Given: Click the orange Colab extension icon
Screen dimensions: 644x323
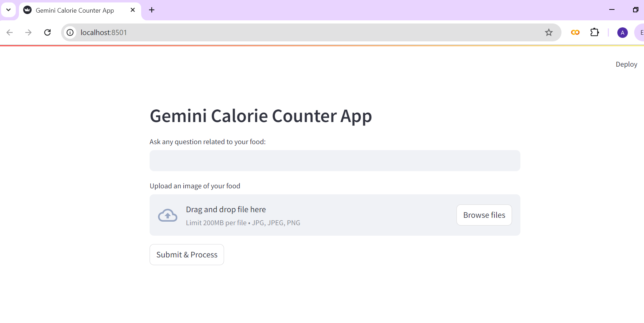Looking at the screenshot, I should [x=575, y=33].
